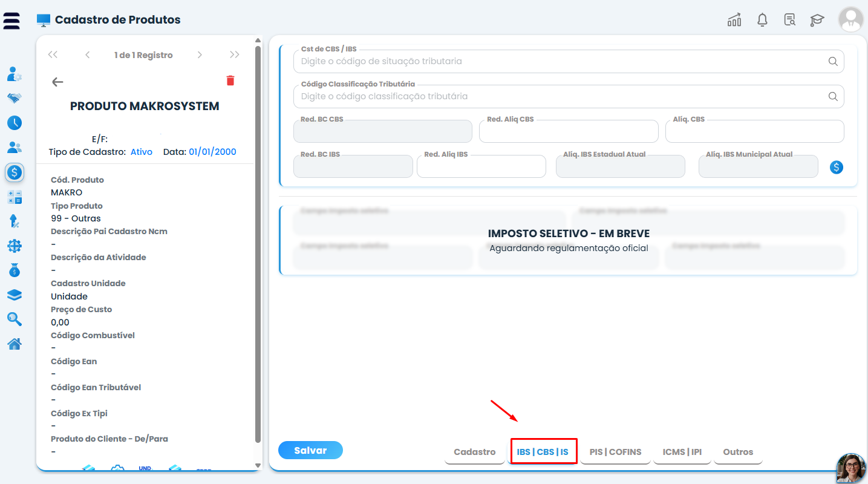The width and height of the screenshot is (868, 484).
Task: Go to the home sidebar icon
Action: click(x=15, y=344)
